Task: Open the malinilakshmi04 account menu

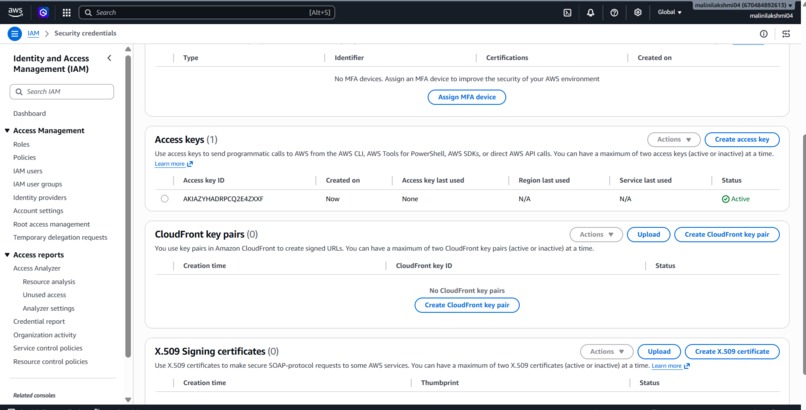Action: coord(743,5)
